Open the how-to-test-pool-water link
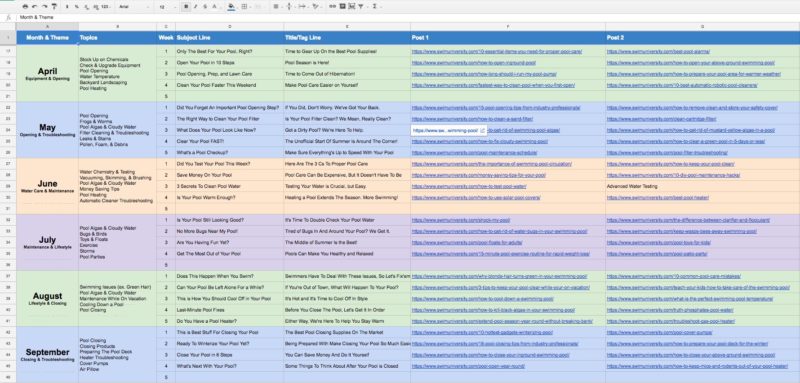The height and width of the screenshot is (383, 800). click(x=469, y=186)
